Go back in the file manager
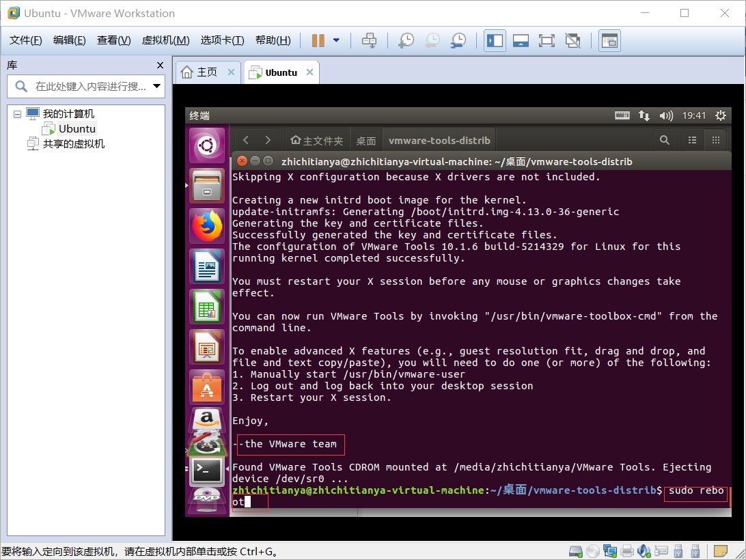 [x=246, y=140]
